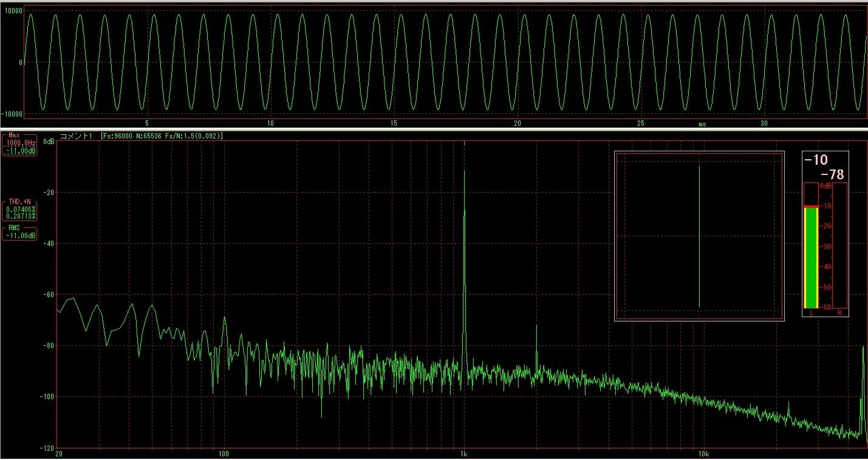
Task: Click the 2 kHz second harmonic peak
Action: tap(536, 326)
